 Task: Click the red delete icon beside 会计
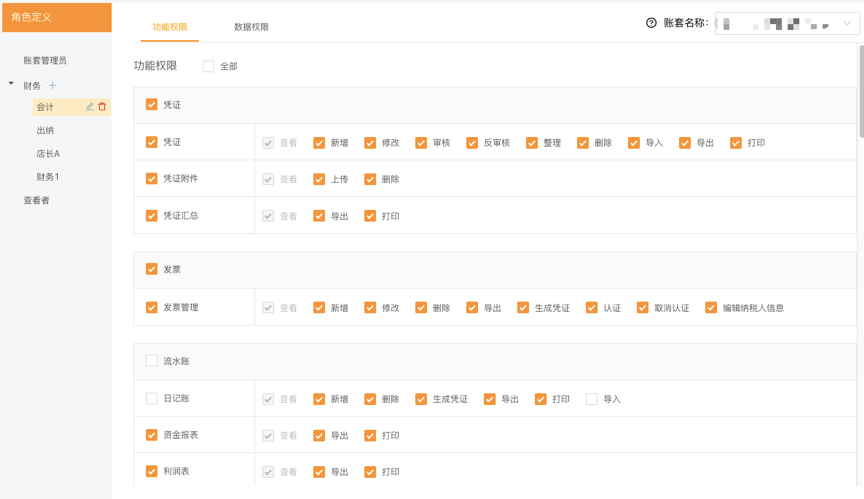[x=102, y=107]
